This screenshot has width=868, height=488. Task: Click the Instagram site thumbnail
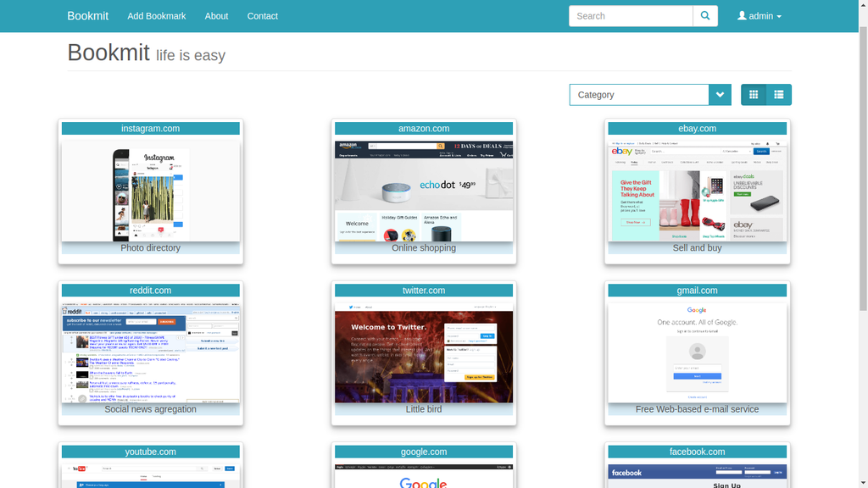coord(151,191)
